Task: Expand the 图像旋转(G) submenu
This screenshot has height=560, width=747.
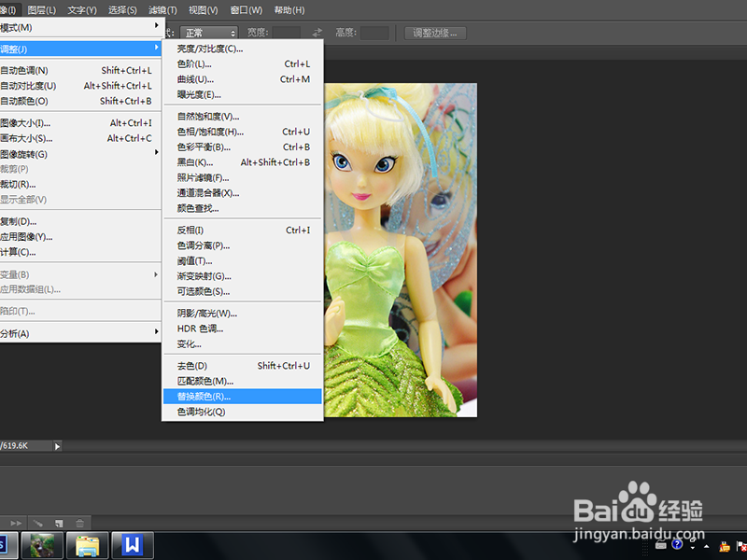Action: click(80, 154)
